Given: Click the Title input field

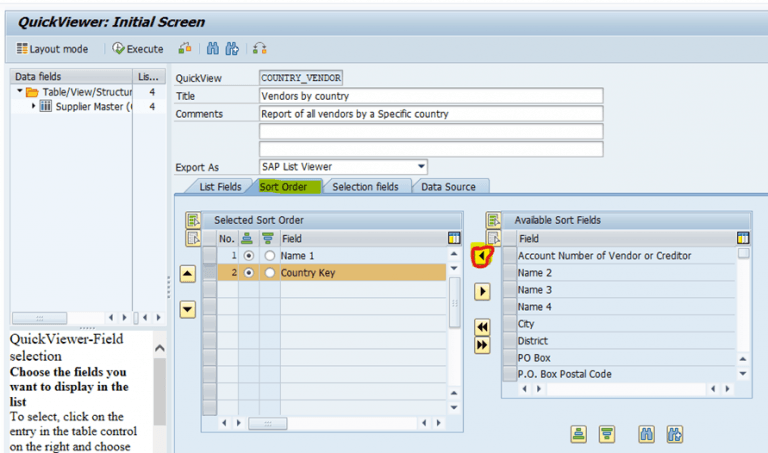Looking at the screenshot, I should pyautogui.click(x=430, y=96).
